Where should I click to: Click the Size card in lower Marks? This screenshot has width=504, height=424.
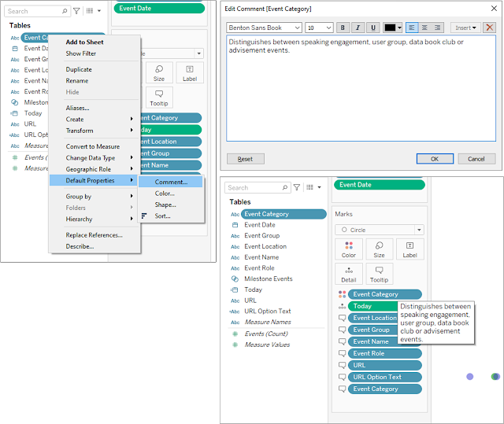pyautogui.click(x=380, y=249)
